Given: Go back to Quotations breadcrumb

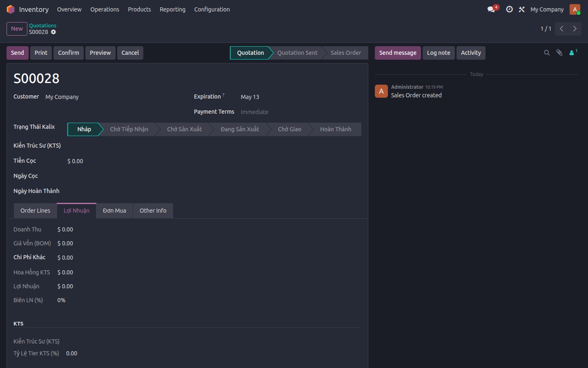Looking at the screenshot, I should click(x=42, y=25).
